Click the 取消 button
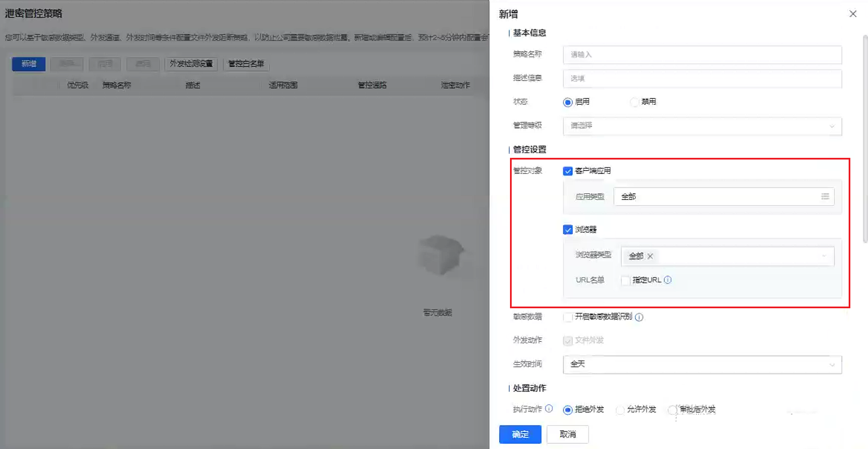This screenshot has height=449, width=868. tap(567, 434)
